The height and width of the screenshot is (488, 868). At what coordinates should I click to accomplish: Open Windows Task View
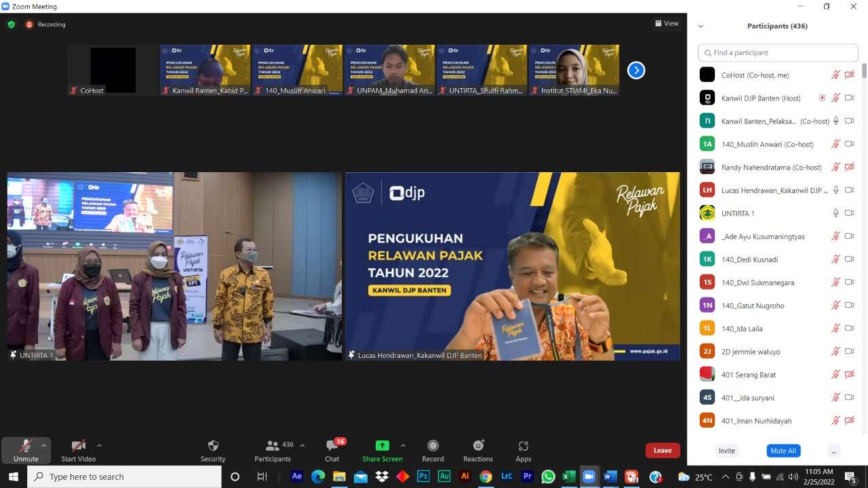tap(262, 476)
